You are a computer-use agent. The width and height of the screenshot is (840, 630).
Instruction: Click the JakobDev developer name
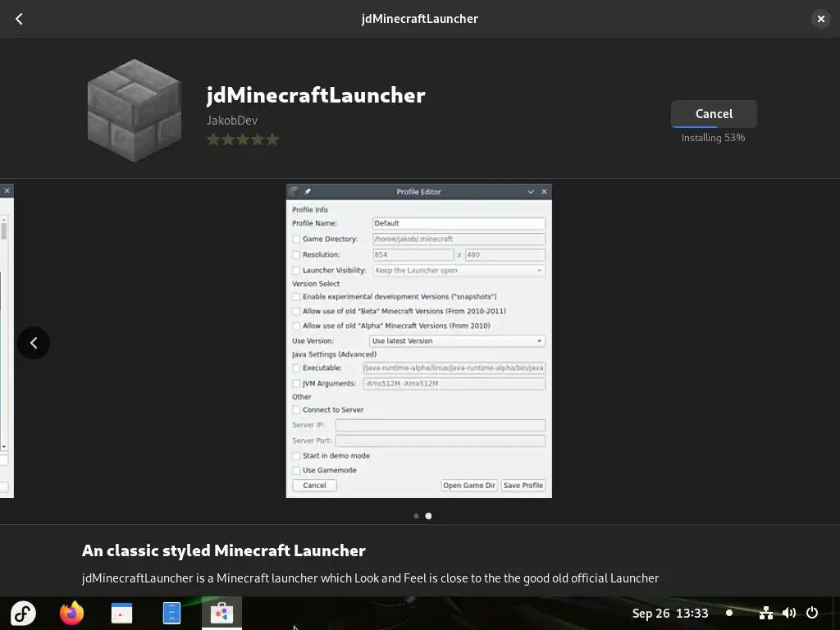232,120
